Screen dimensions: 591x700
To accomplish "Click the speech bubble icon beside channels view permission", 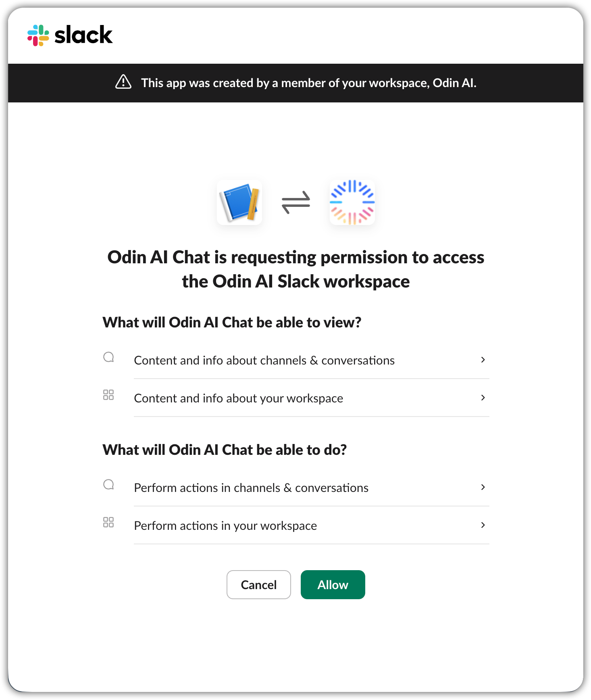I will [108, 358].
